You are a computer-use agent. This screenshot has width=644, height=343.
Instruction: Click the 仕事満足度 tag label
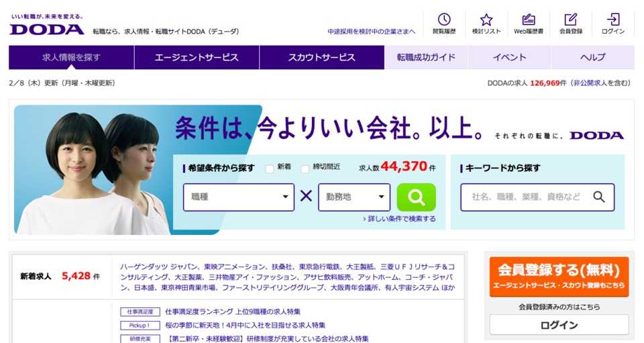point(140,311)
